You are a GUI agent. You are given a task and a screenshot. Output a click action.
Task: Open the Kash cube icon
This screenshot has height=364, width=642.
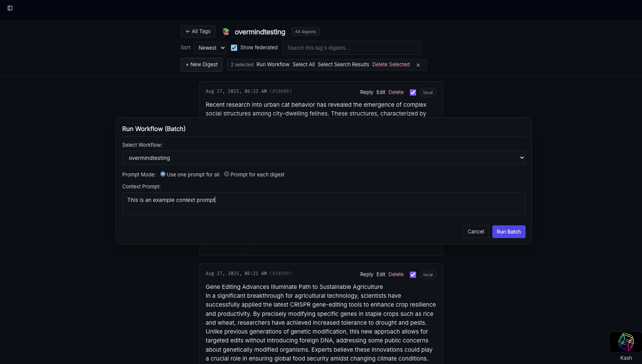click(625, 342)
